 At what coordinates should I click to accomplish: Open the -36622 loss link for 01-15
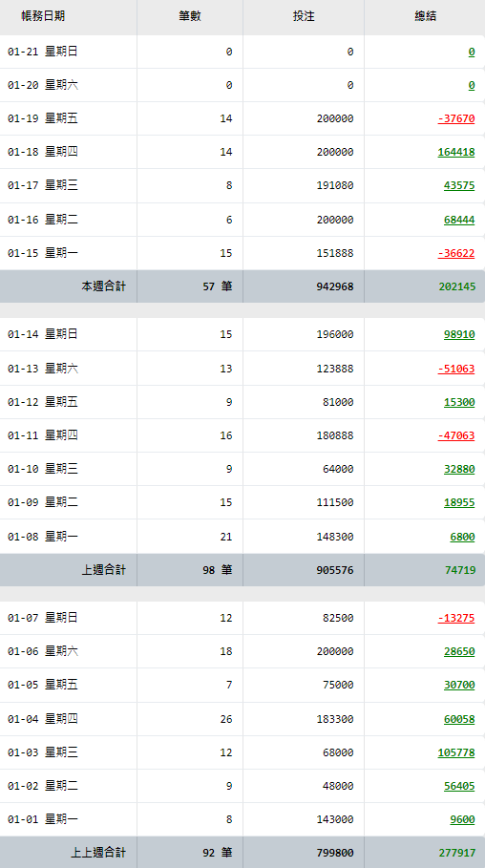[x=456, y=253]
